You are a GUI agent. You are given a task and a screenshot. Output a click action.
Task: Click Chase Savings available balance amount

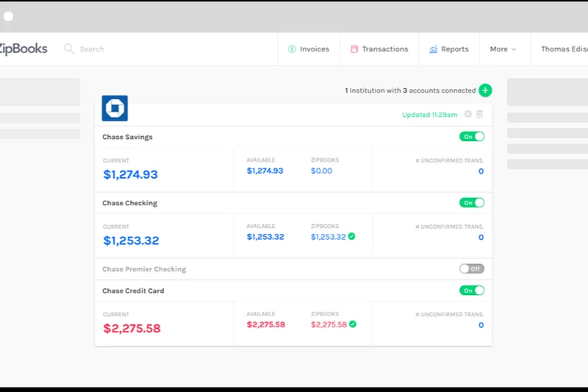[265, 171]
